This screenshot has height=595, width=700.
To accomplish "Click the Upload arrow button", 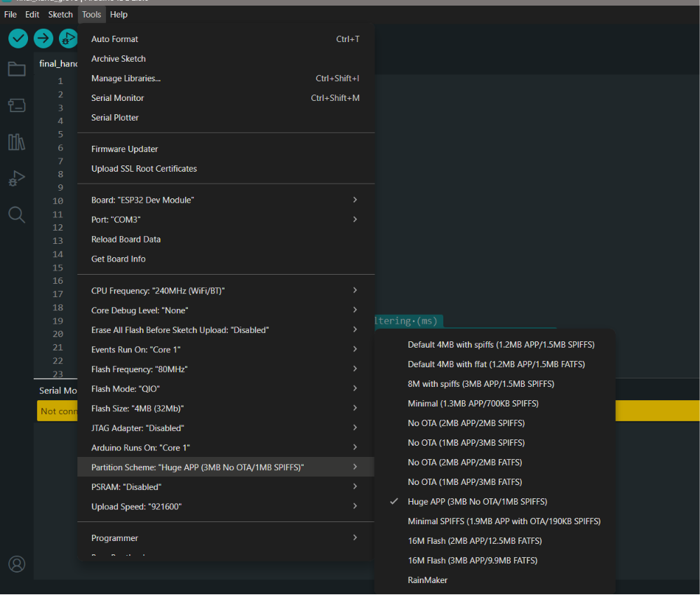I will [43, 39].
